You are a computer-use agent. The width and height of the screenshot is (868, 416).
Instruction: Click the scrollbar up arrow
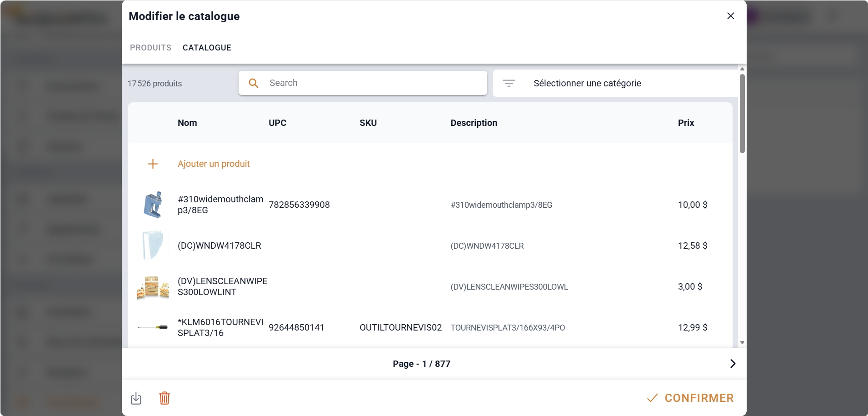(x=742, y=69)
